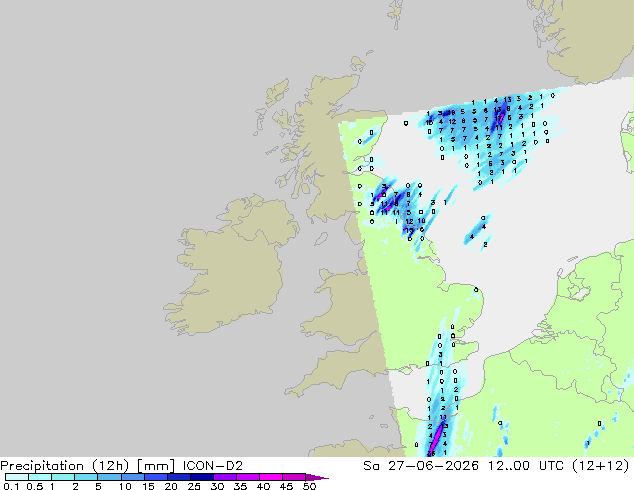Click the '0.5' legend scale label

[35, 486]
